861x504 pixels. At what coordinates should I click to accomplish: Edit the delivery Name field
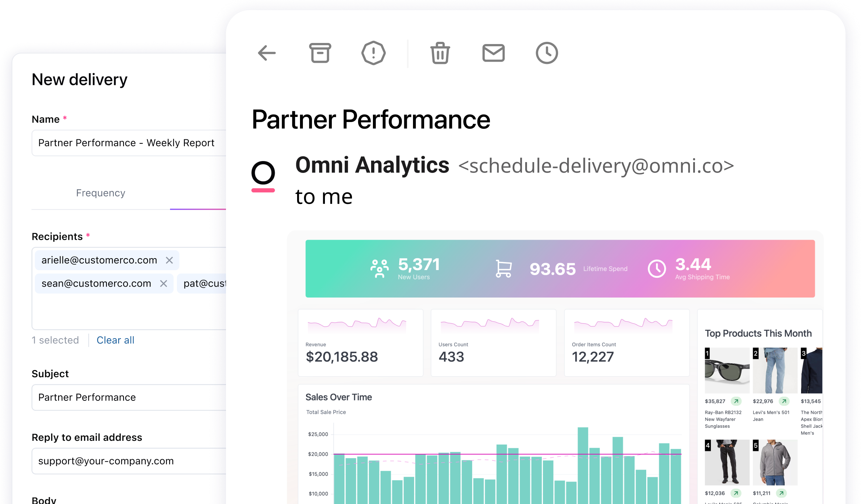tap(126, 143)
